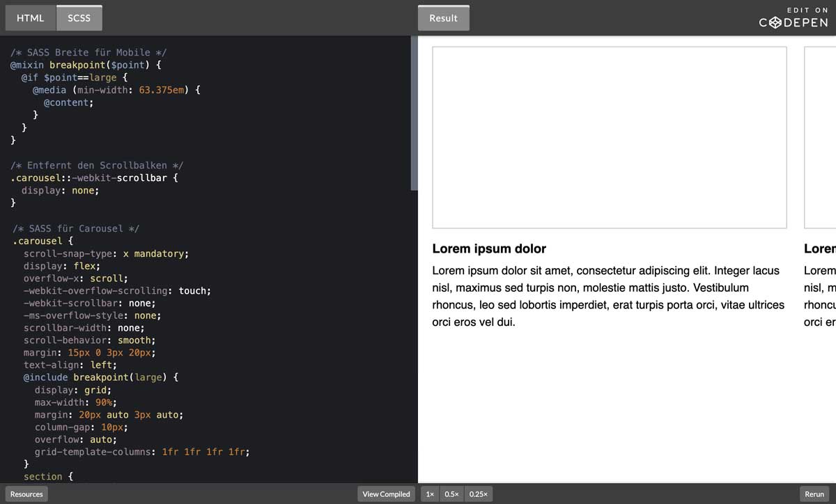Select the Result tab

click(x=443, y=18)
